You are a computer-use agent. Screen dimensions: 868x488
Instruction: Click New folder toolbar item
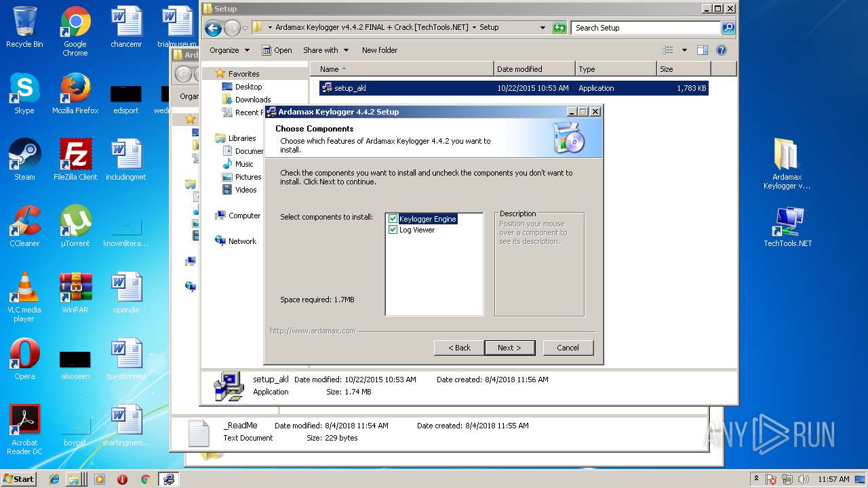pos(380,50)
